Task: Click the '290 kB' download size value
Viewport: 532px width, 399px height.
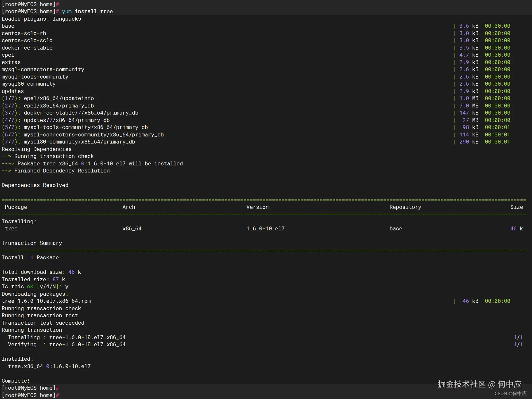Action: tap(469, 142)
